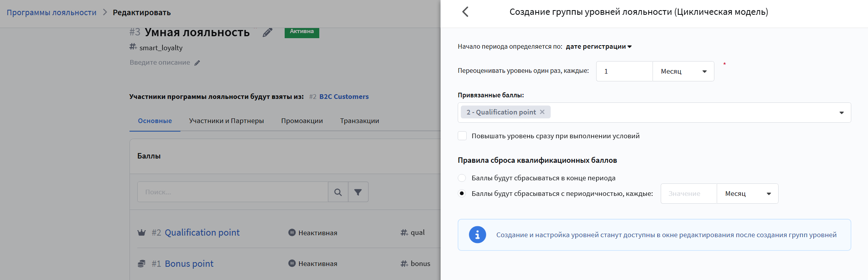Image resolution: width=868 pixels, height=280 pixels.
Task: Click the coins icon next to Bonus point
Action: click(x=142, y=264)
